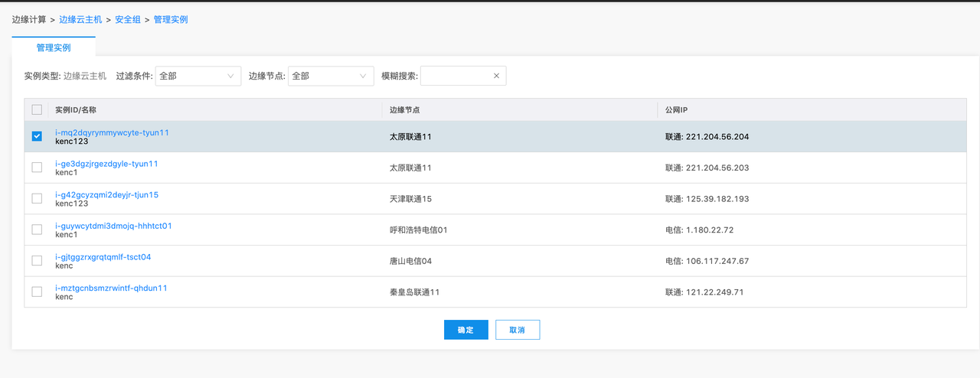980x378 pixels.
Task: Expand the 边缘节点 dropdown
Action: click(330, 76)
